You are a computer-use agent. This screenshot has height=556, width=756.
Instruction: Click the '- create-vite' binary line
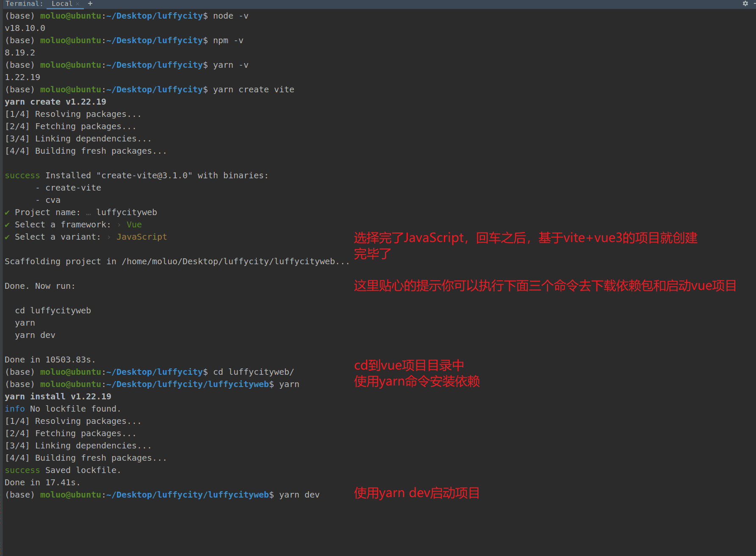coord(68,188)
